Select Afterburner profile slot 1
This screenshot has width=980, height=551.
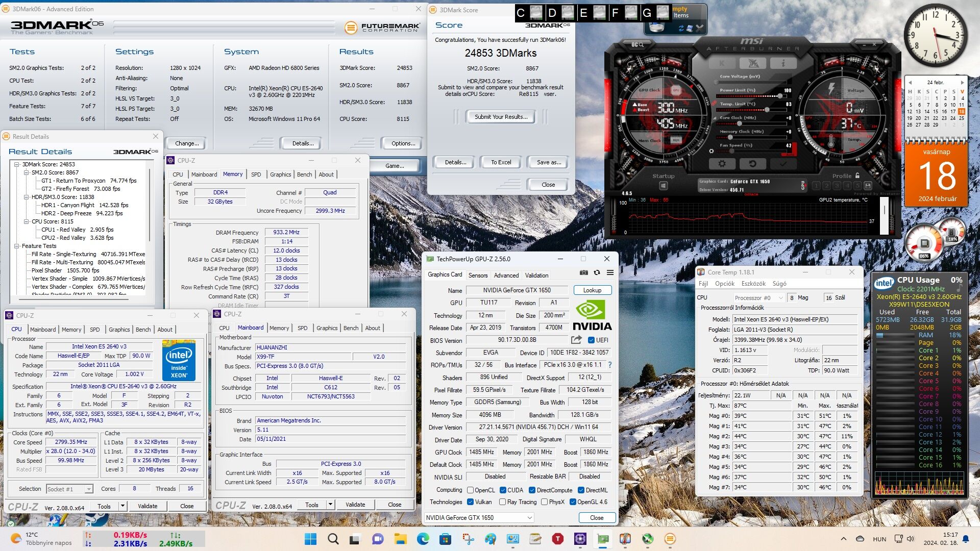816,186
